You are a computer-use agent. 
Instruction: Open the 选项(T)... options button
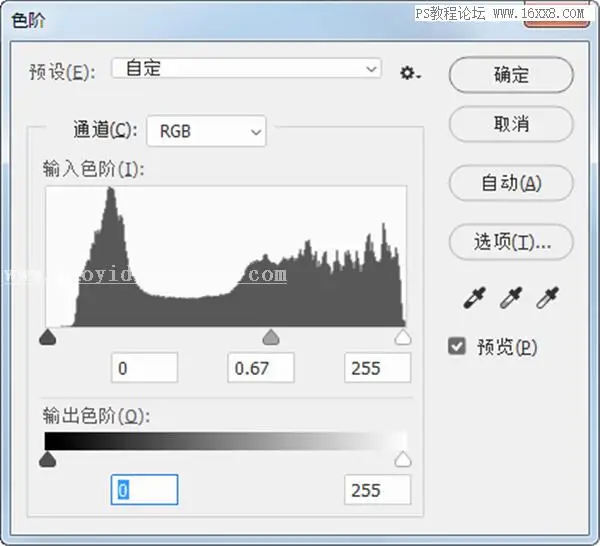coord(511,242)
